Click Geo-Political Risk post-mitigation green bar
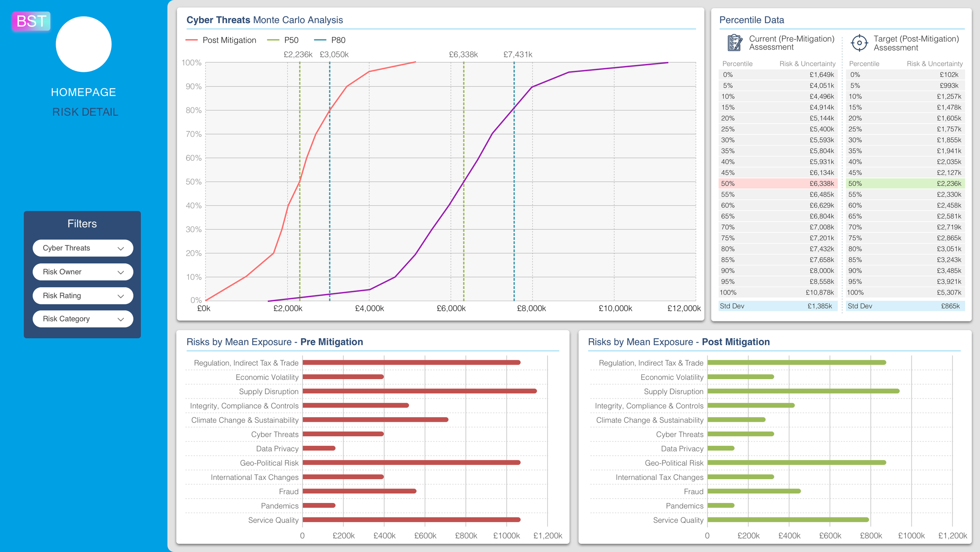 pyautogui.click(x=796, y=463)
